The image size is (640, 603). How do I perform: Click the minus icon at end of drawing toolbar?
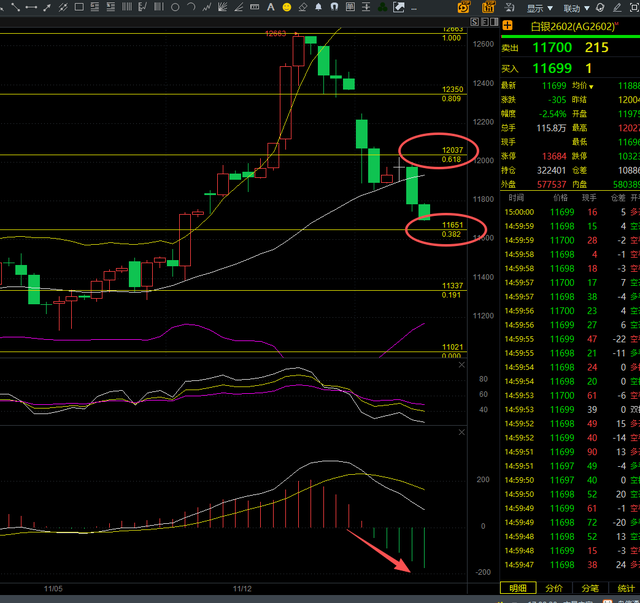414,8
